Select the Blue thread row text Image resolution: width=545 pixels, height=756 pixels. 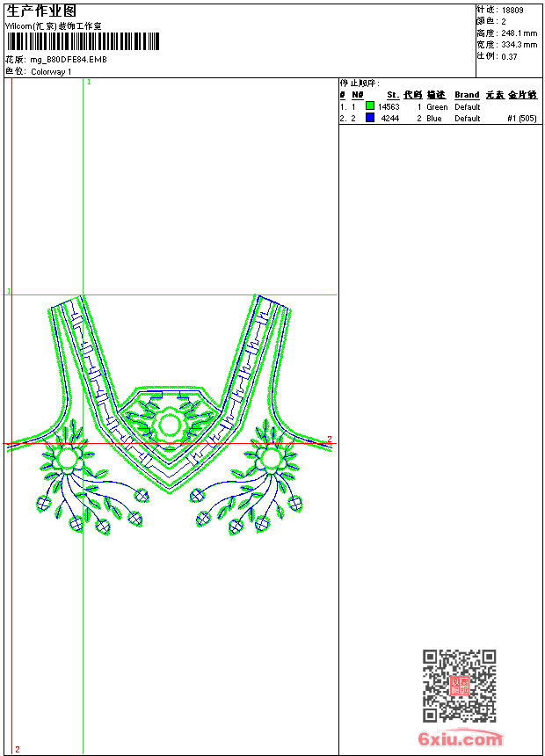click(x=434, y=119)
